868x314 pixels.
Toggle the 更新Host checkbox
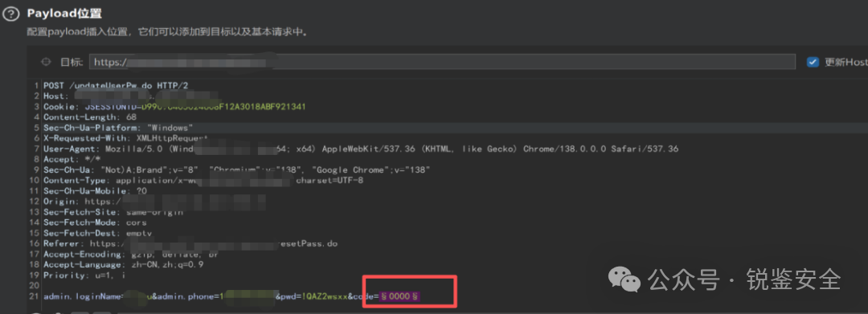point(813,62)
